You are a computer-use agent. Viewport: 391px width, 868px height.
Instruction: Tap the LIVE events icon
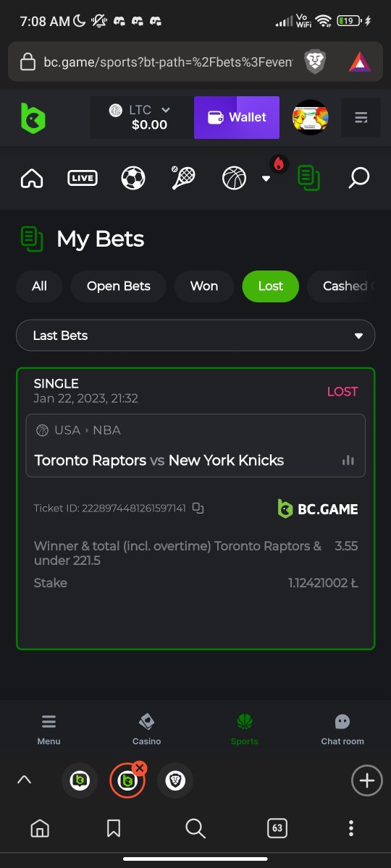tap(83, 177)
